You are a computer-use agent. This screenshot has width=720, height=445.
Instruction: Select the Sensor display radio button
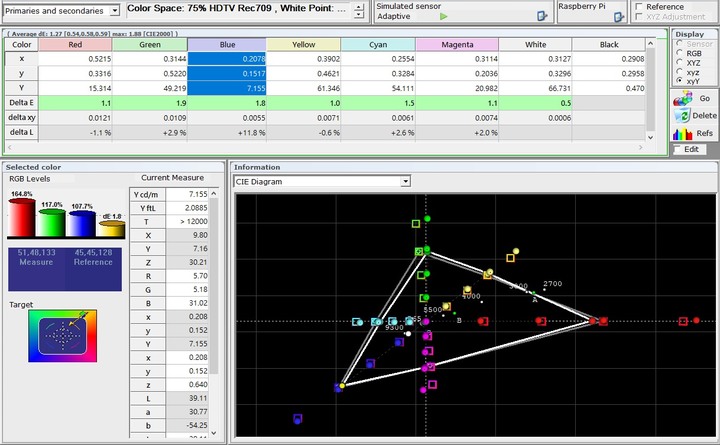679,43
